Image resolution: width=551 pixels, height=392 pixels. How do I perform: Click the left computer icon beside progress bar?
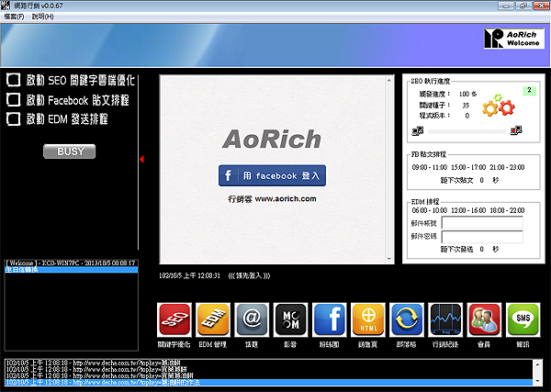point(418,131)
